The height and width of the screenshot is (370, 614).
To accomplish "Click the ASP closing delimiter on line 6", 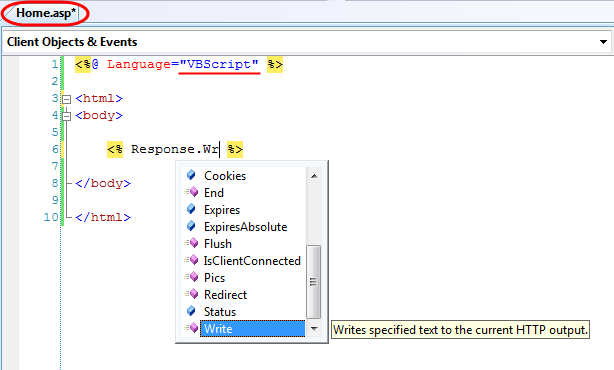I will click(x=235, y=149).
